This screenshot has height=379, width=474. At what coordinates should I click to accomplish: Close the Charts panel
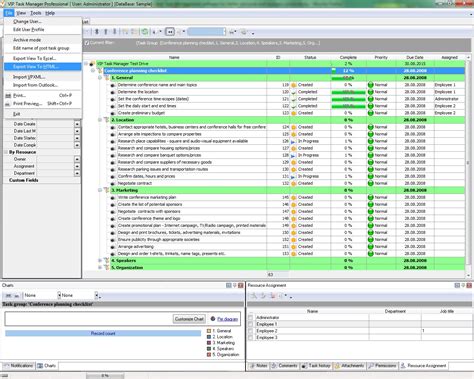coord(240,285)
